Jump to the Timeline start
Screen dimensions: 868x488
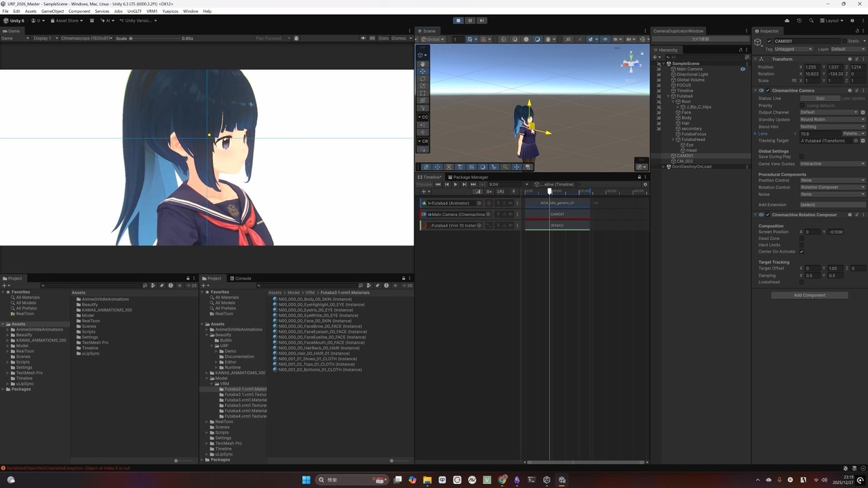click(437, 184)
